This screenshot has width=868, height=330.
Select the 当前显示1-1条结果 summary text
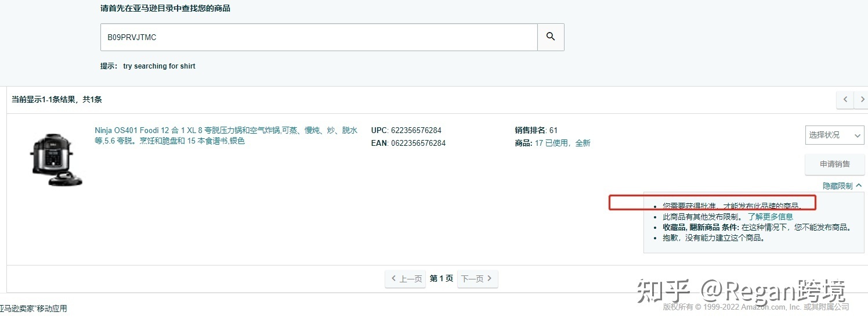pos(57,100)
